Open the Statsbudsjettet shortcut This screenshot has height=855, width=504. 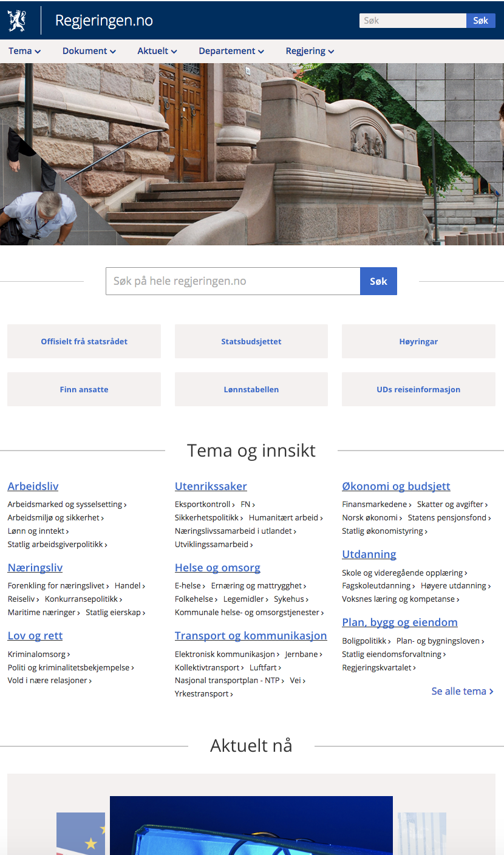coord(251,341)
